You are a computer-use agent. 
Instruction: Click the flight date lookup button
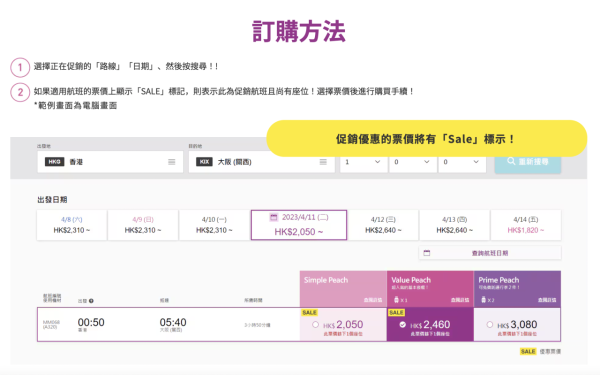point(490,253)
